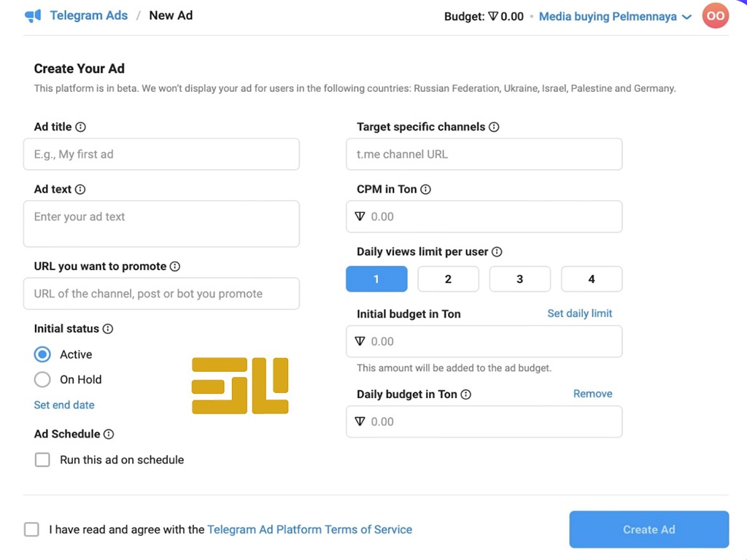747x560 pixels.
Task: Enable Run this ad on schedule checkbox
Action: [x=42, y=460]
